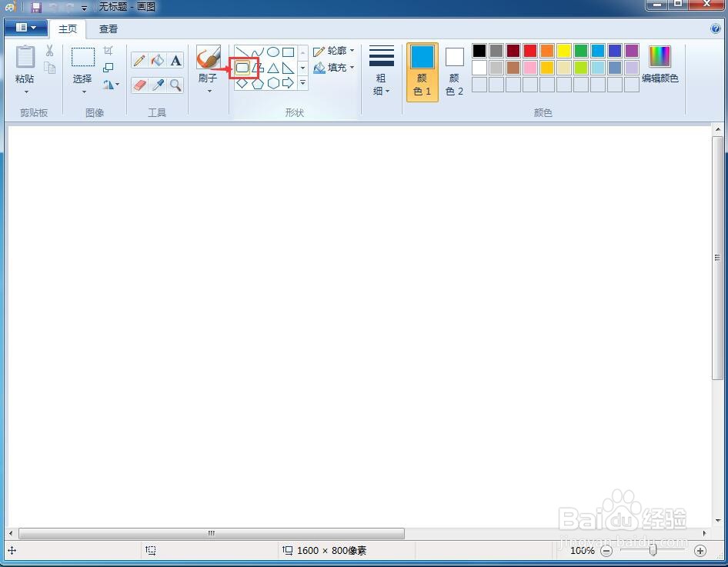This screenshot has width=728, height=567.
Task: Click the Help question mark icon
Action: [716, 28]
